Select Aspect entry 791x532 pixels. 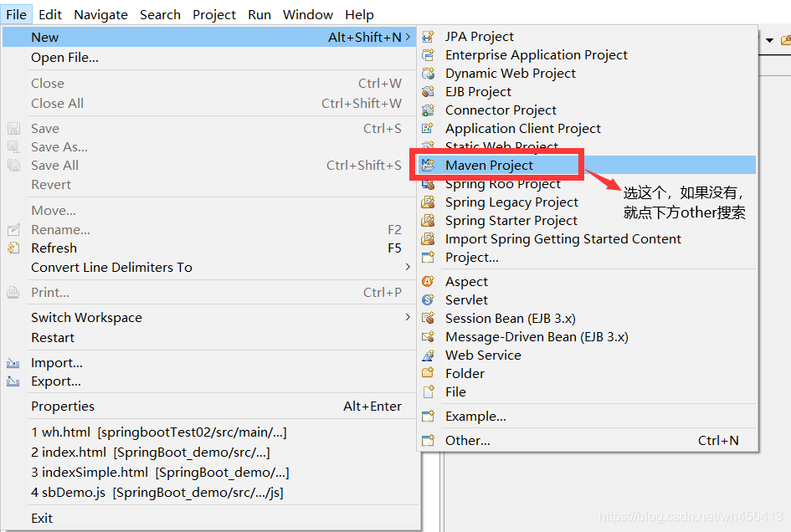point(588,281)
